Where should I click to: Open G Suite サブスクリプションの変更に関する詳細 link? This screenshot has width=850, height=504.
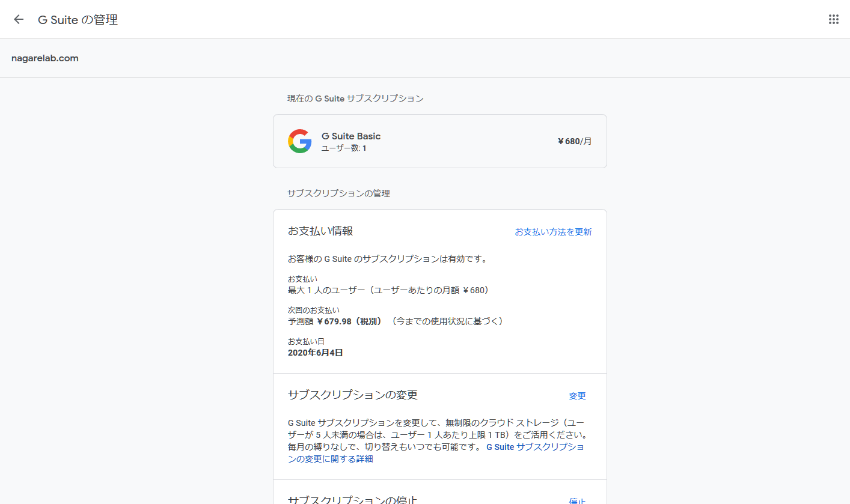click(x=436, y=453)
